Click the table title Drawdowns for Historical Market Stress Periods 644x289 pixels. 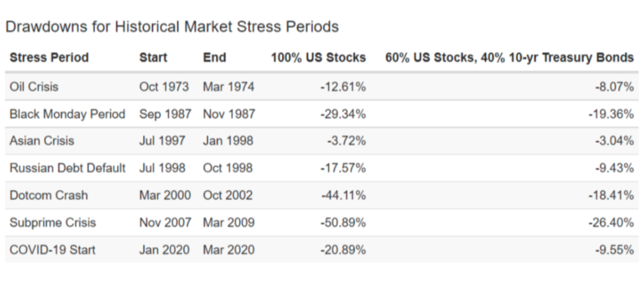point(172,27)
